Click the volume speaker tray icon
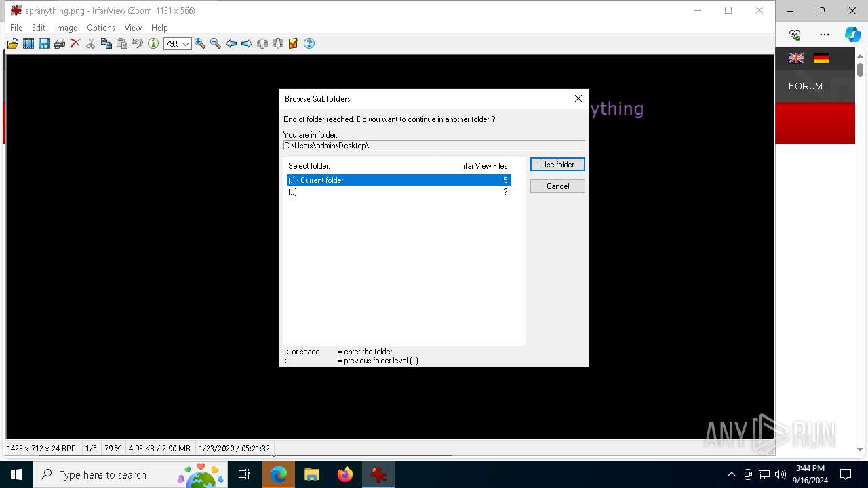868x488 pixels. [x=781, y=474]
